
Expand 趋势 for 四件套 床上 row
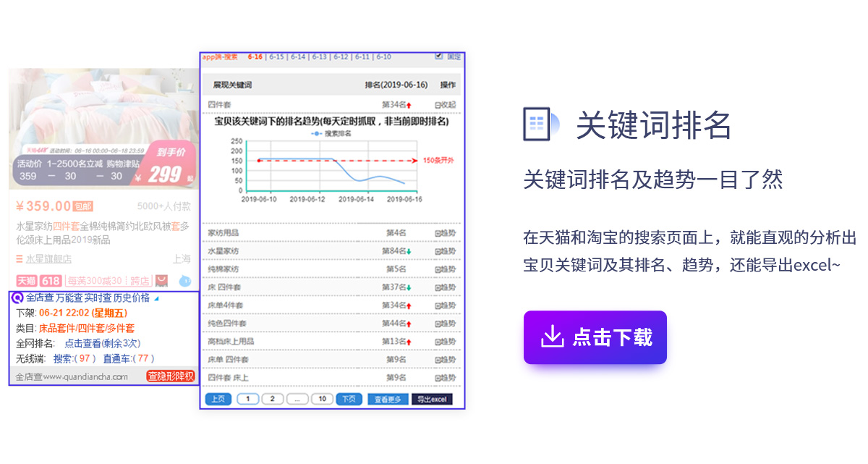[x=445, y=378]
